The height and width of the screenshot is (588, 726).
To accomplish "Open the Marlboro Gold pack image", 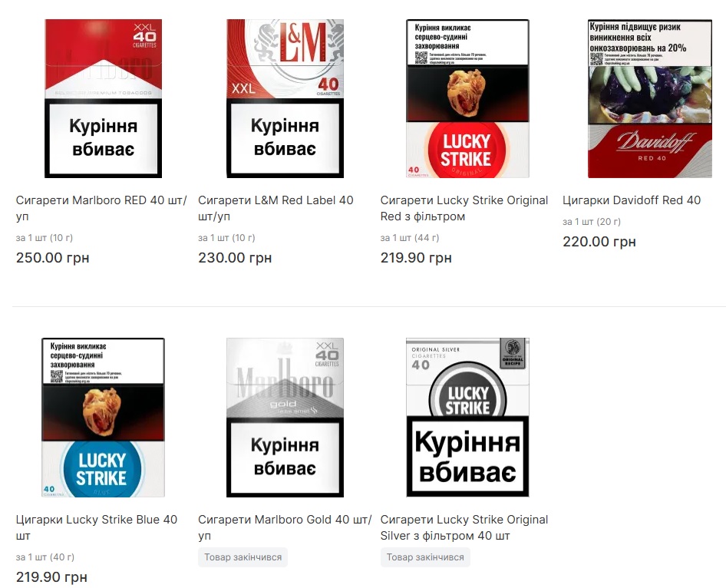I will coord(285,418).
